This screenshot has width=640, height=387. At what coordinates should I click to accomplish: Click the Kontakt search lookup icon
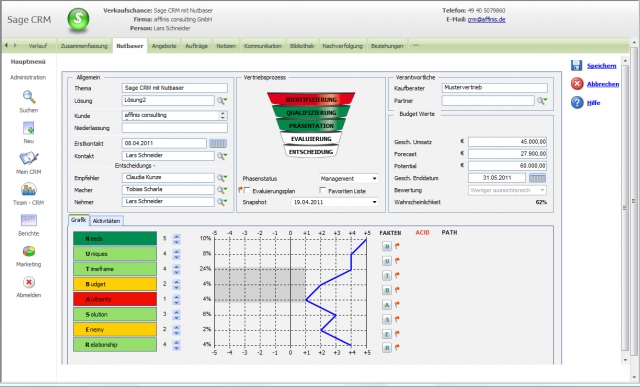tap(222, 156)
